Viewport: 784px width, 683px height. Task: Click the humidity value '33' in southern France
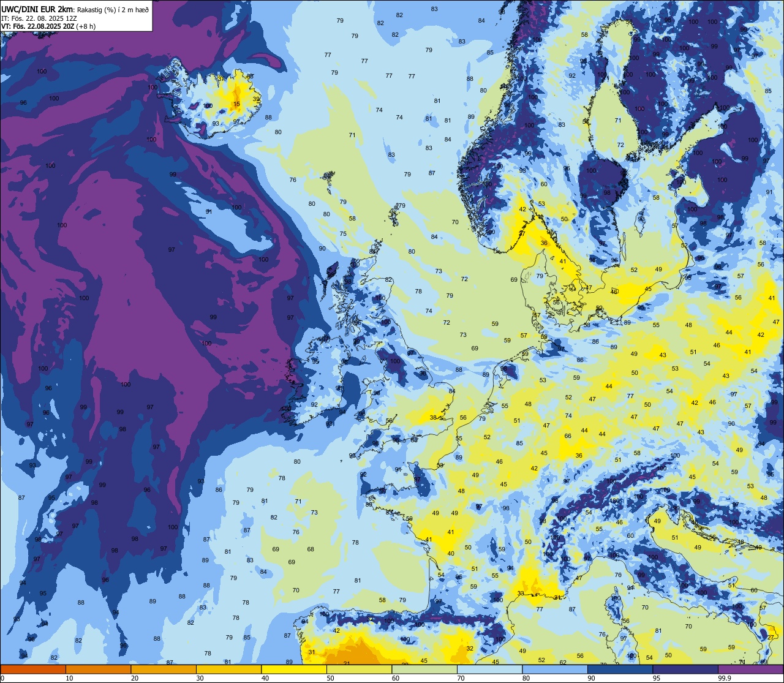pyautogui.click(x=520, y=593)
